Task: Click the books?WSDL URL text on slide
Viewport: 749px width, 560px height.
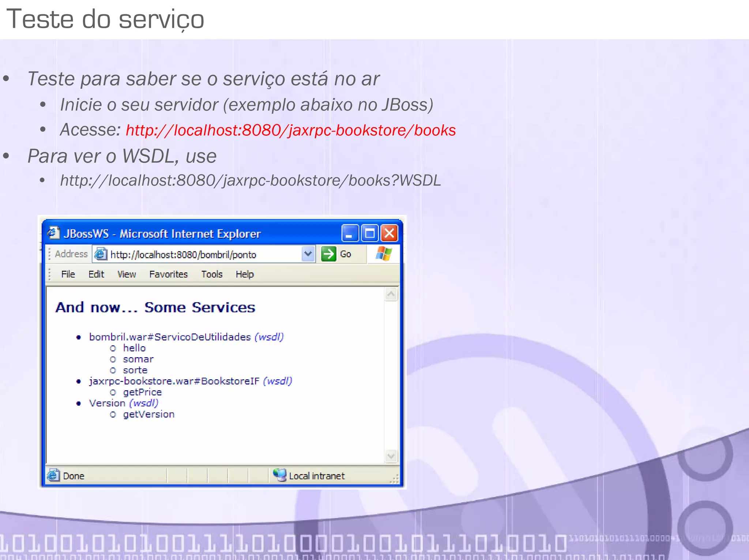Action: [251, 181]
